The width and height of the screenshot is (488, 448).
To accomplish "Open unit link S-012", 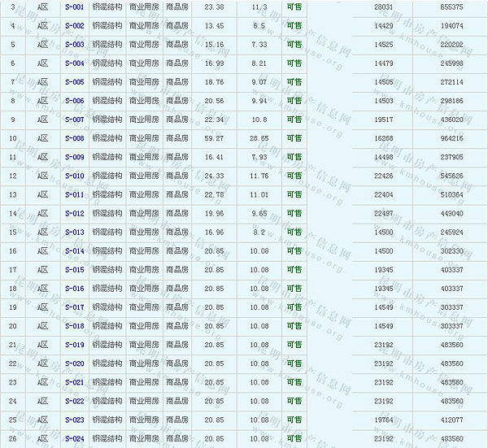I will [74, 213].
